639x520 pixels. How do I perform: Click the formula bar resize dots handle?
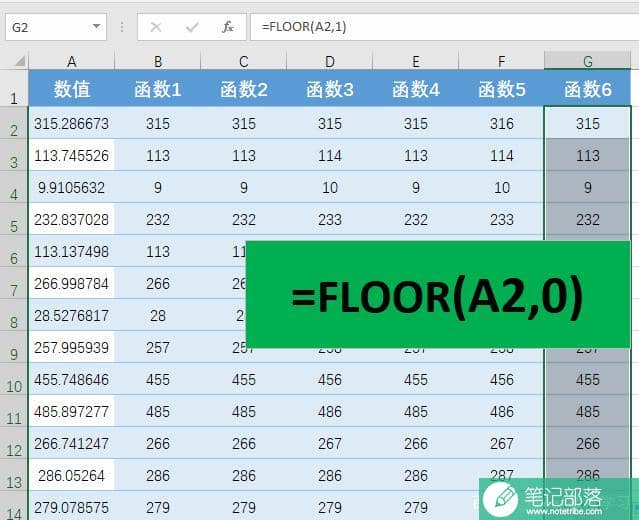click(122, 27)
